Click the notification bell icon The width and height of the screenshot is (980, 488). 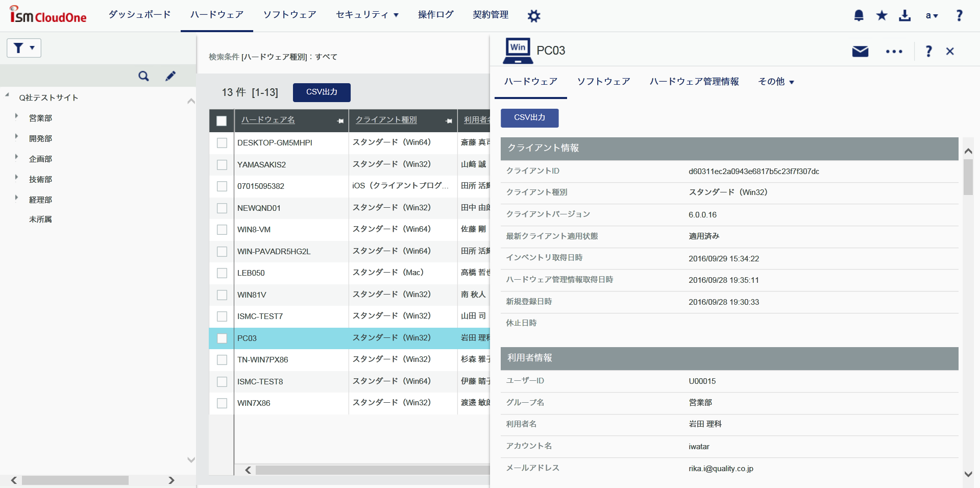[x=859, y=15]
